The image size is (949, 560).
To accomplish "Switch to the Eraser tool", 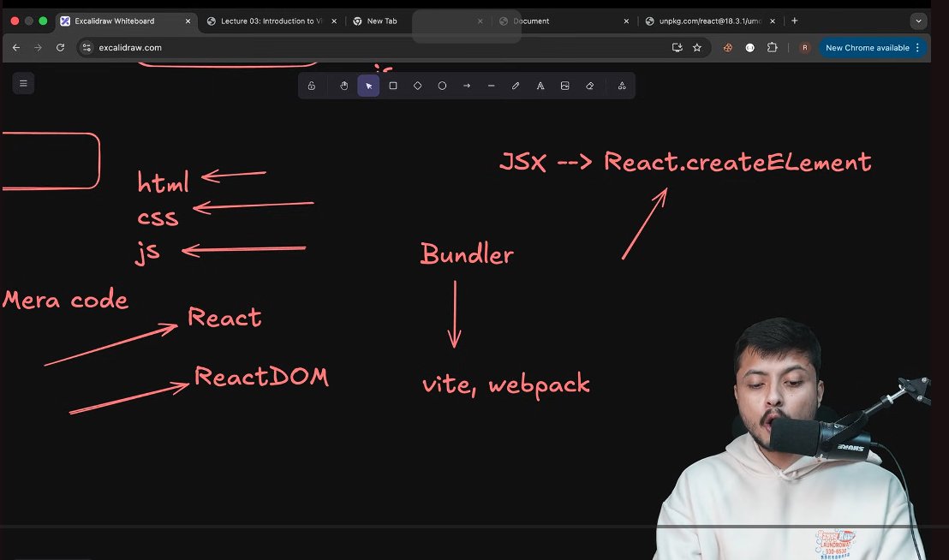I will click(x=589, y=86).
